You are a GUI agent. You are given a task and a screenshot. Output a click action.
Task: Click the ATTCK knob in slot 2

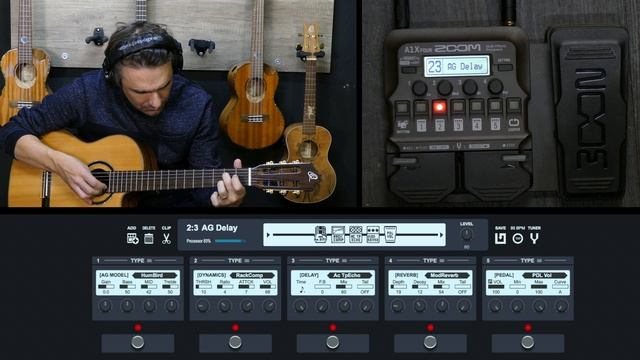[x=247, y=306]
